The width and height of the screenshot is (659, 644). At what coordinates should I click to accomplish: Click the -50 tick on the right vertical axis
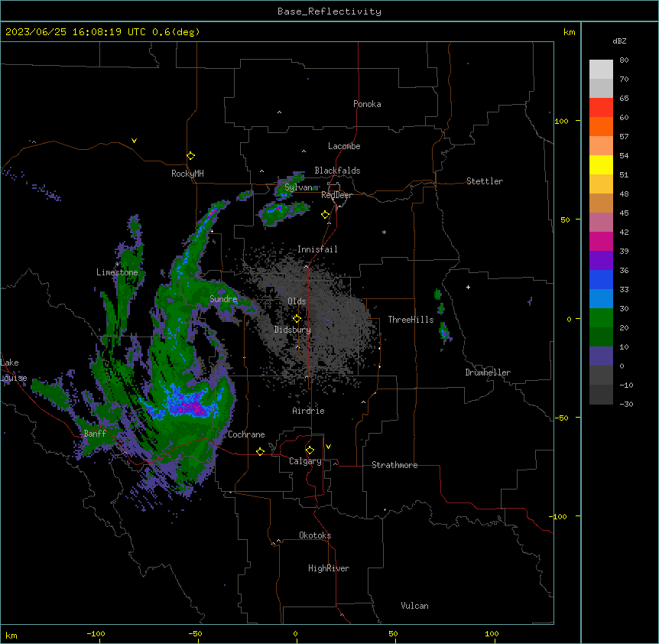coord(561,418)
